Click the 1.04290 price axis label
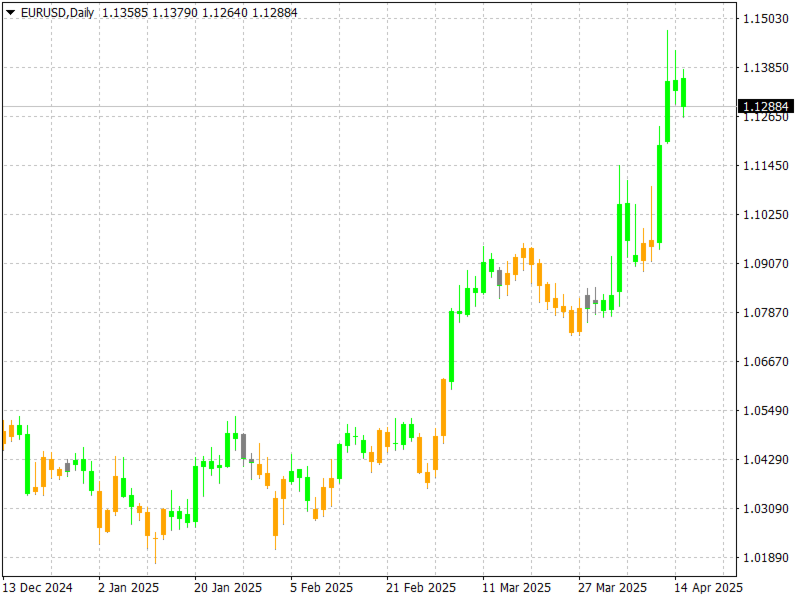The height and width of the screenshot is (600, 800). pos(766,460)
